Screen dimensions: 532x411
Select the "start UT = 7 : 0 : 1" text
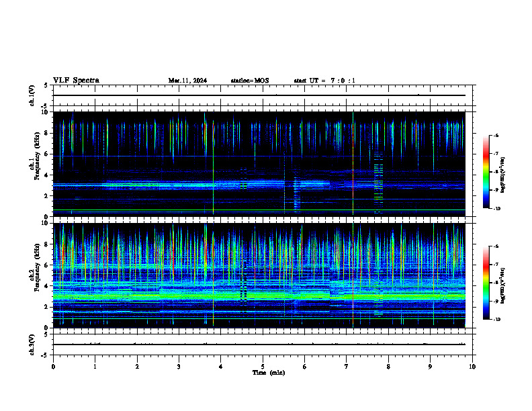pos(324,81)
